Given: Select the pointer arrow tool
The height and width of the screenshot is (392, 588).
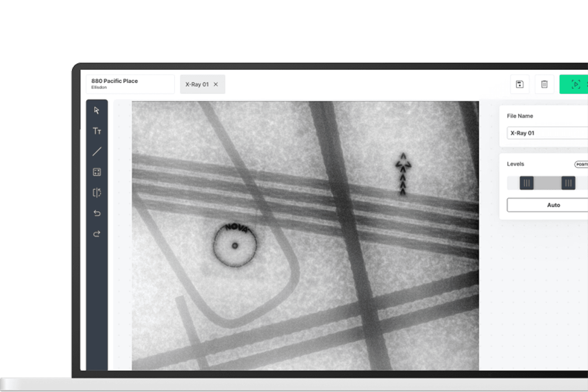Looking at the screenshot, I should 97,110.
